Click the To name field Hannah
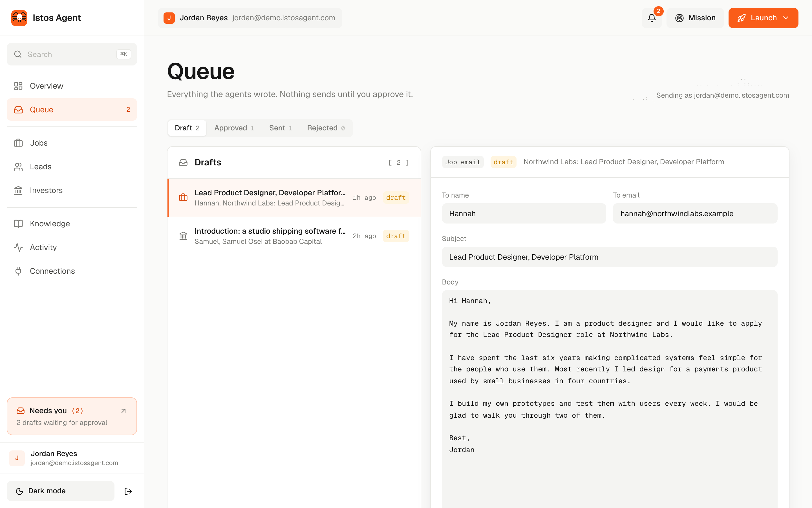This screenshot has height=508, width=812. point(524,213)
